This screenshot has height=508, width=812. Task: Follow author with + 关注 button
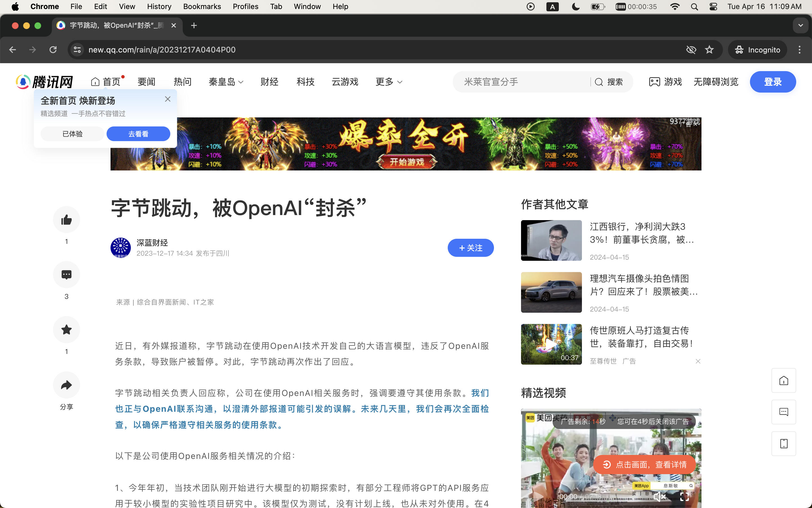pos(470,248)
